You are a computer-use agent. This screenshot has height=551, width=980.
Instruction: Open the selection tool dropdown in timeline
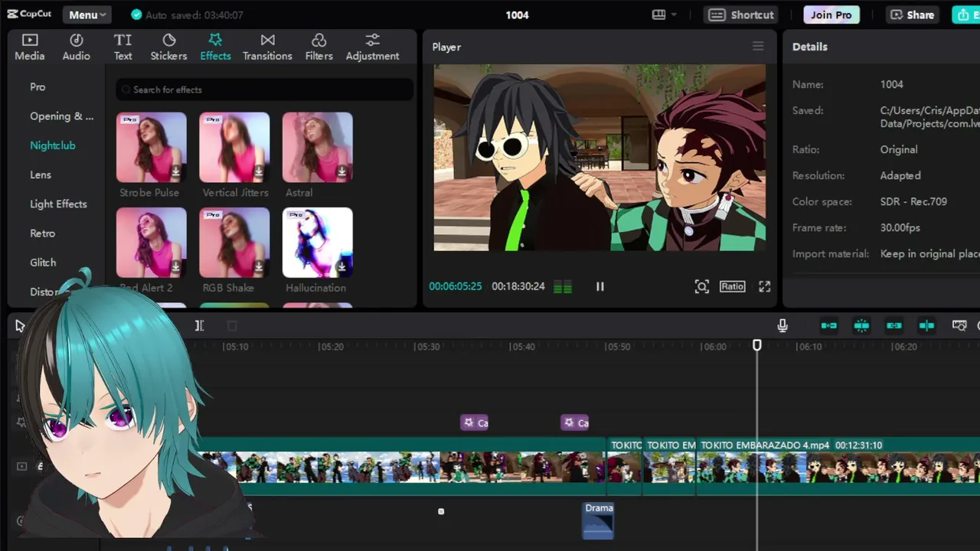[21, 326]
